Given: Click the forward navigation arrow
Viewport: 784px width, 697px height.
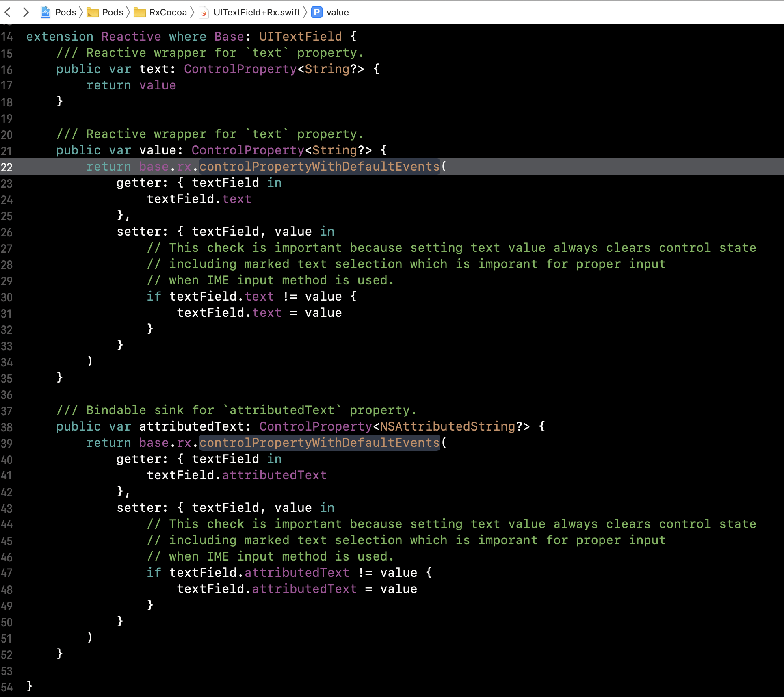Looking at the screenshot, I should (x=26, y=12).
